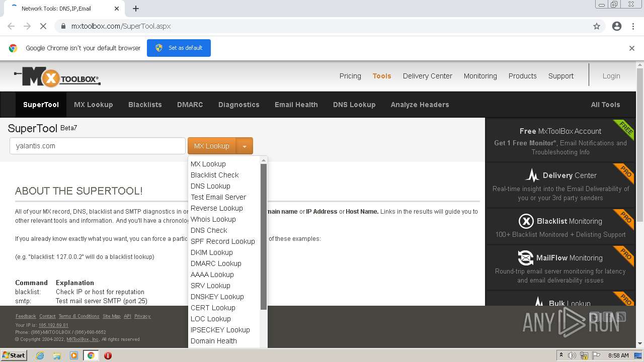Screen dimensions: 644x362
Task: Select AAAA Lookup option
Action: coord(212,275)
